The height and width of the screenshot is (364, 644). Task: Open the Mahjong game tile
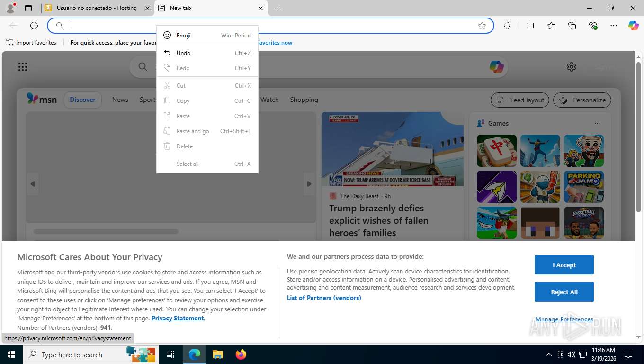497,151
